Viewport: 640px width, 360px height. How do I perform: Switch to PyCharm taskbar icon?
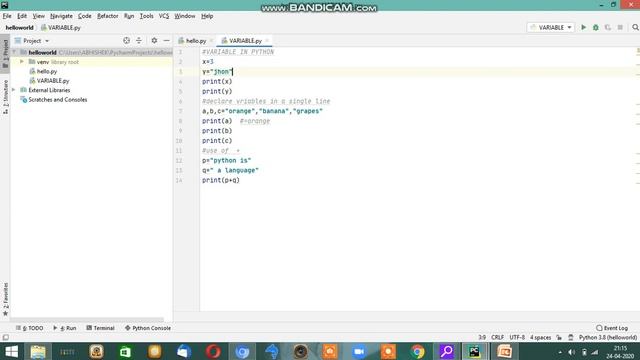click(474, 351)
